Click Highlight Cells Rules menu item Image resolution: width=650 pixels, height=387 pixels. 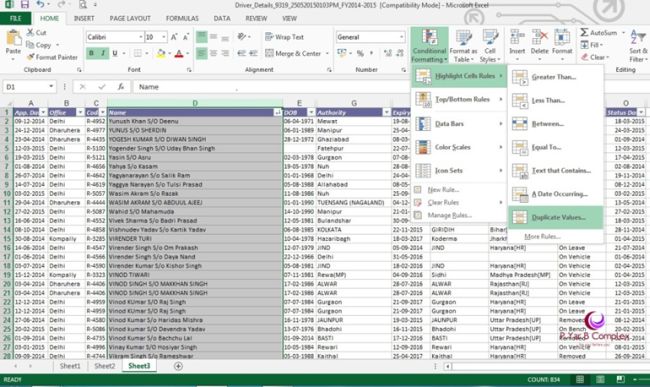click(x=459, y=76)
